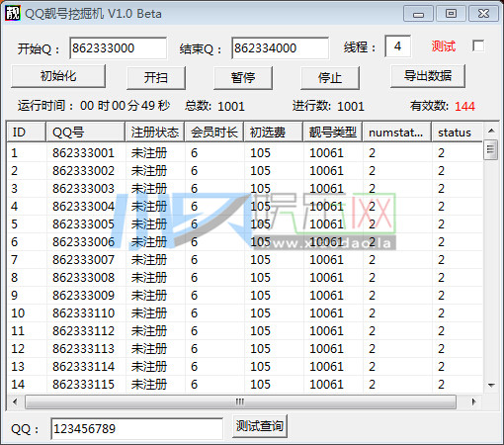
Task: Start scanning with the 开扫 button
Action: [156, 78]
